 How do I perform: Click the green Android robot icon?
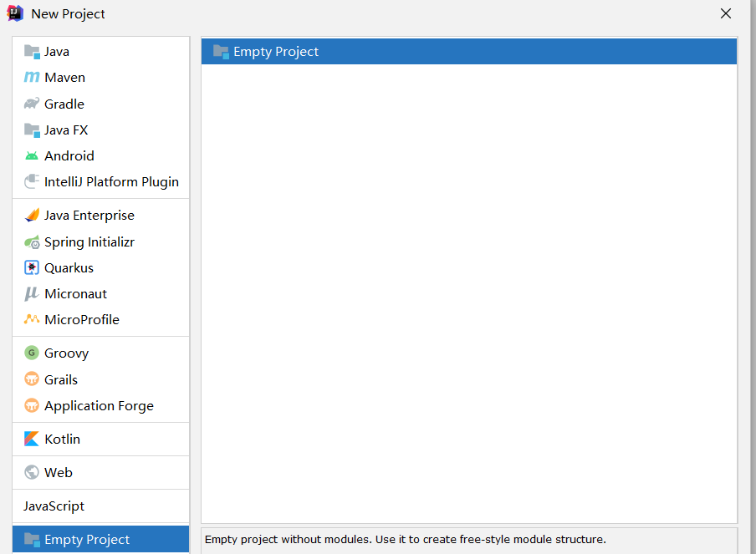point(32,155)
